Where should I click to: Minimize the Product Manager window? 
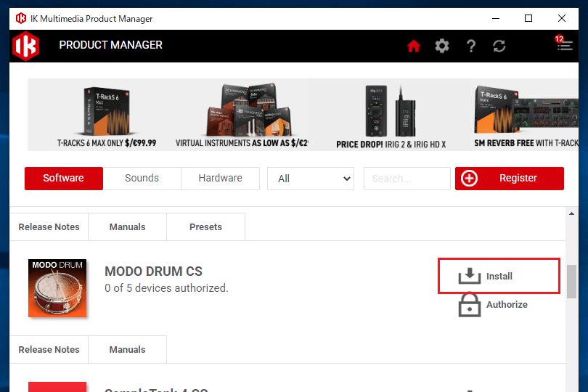click(496, 18)
